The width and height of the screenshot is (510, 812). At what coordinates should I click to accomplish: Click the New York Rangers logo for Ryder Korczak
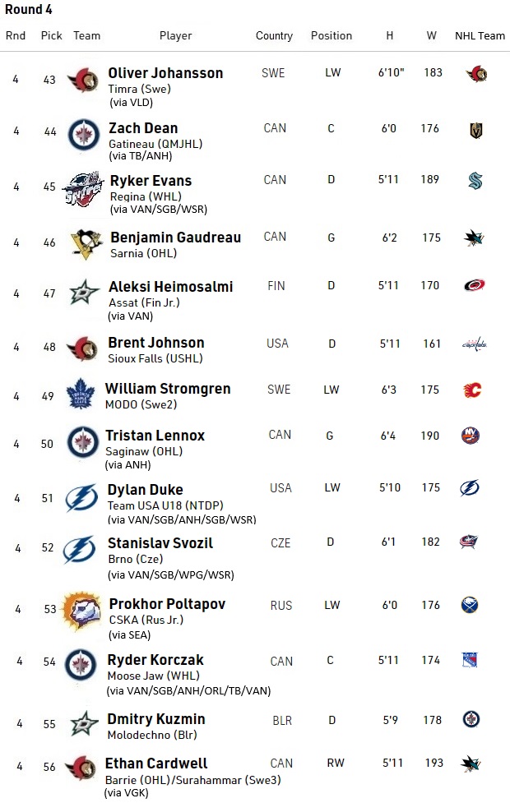[x=470, y=660]
